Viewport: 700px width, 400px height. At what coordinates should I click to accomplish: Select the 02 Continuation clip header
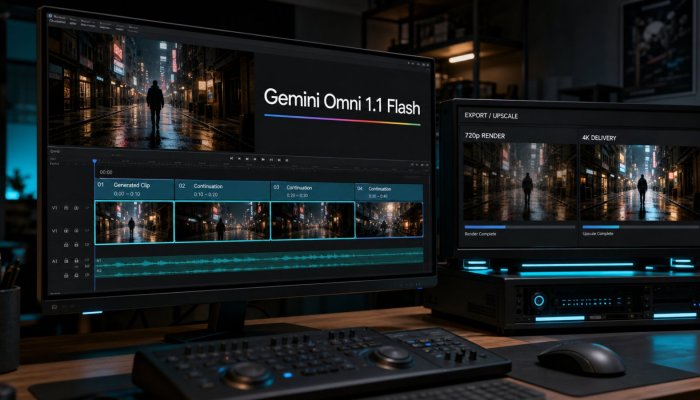click(x=222, y=190)
